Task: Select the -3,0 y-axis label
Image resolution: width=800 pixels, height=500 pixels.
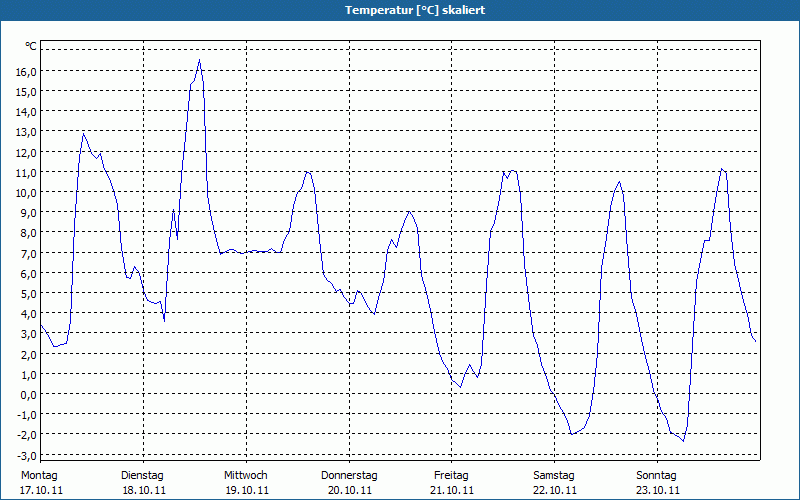Action: tap(26, 455)
